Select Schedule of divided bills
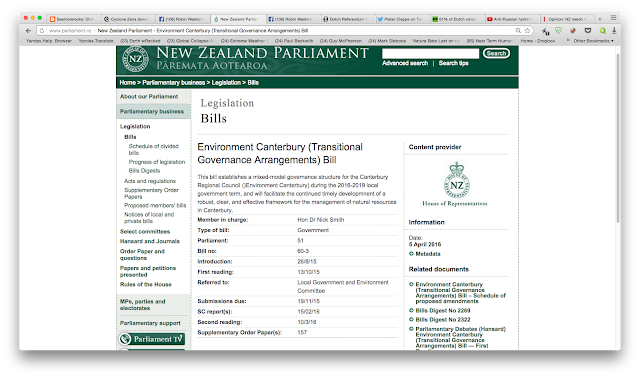 [x=153, y=149]
